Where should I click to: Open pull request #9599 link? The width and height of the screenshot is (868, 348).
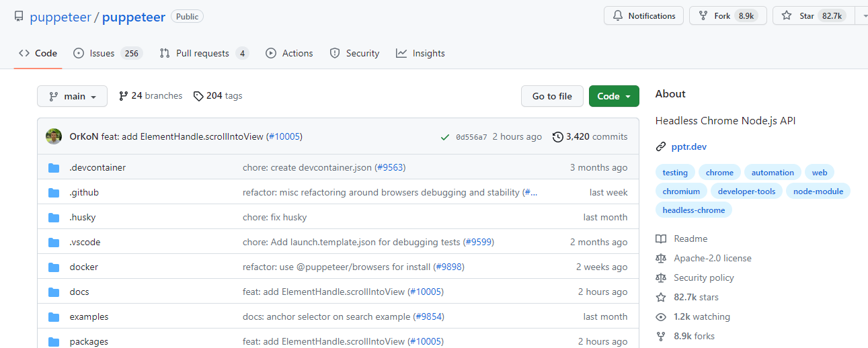tap(479, 243)
